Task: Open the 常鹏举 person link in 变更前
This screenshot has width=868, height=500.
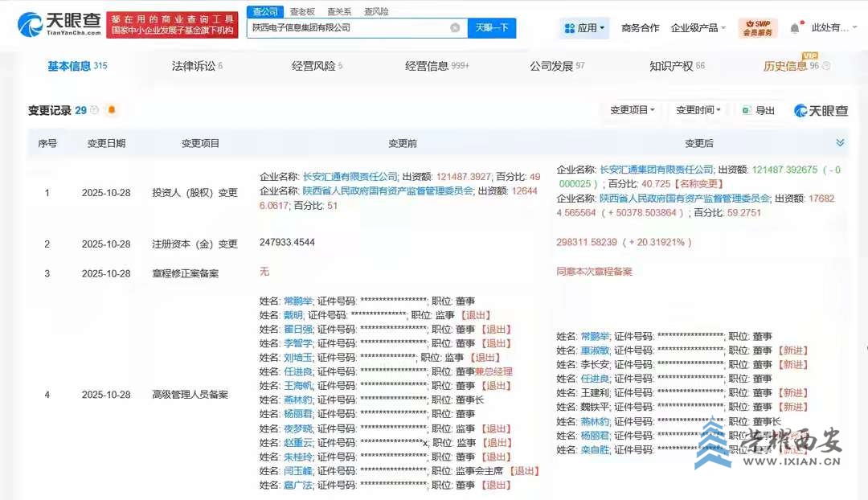Action: coord(293,301)
